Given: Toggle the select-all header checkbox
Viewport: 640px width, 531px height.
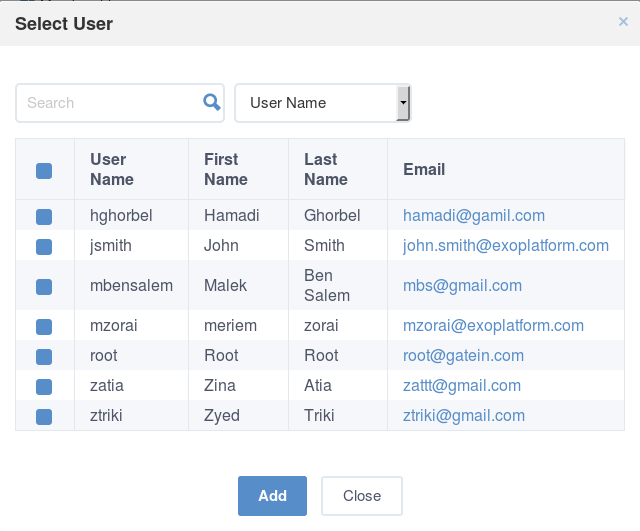Looking at the screenshot, I should [44, 171].
